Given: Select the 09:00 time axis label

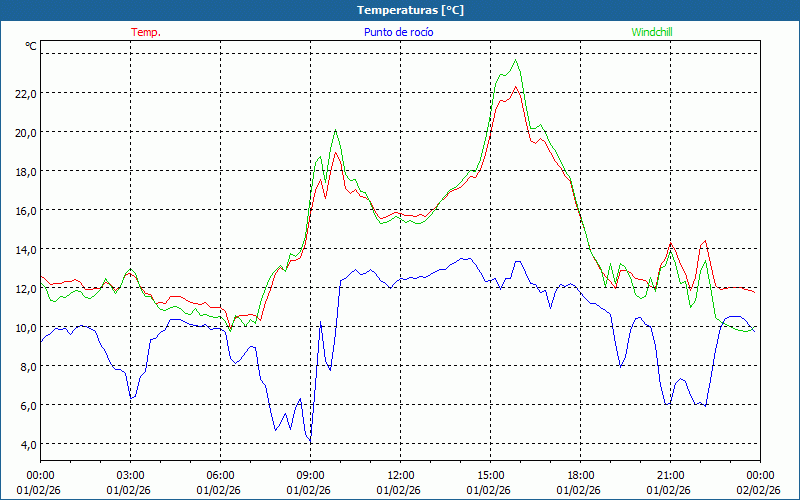Looking at the screenshot, I should [x=310, y=475].
